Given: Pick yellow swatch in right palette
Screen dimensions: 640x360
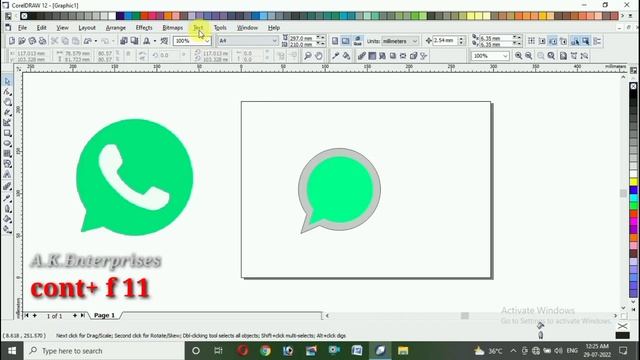Looking at the screenshot, I should [x=633, y=182].
